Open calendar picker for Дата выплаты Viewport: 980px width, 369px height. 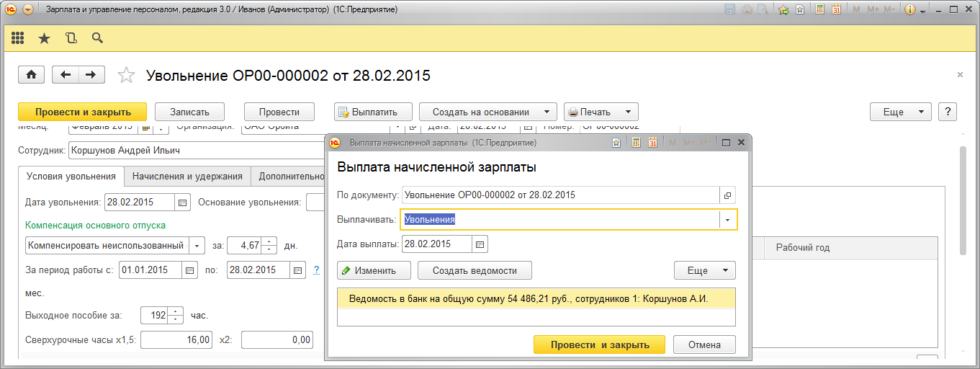click(x=480, y=244)
